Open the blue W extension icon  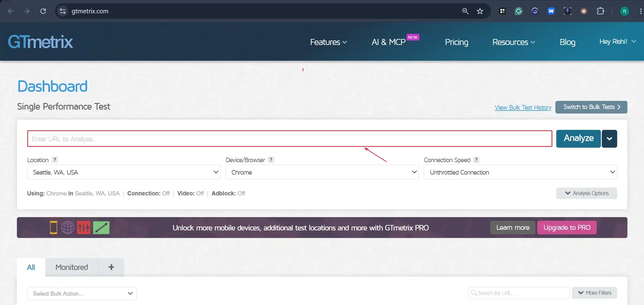point(551,11)
